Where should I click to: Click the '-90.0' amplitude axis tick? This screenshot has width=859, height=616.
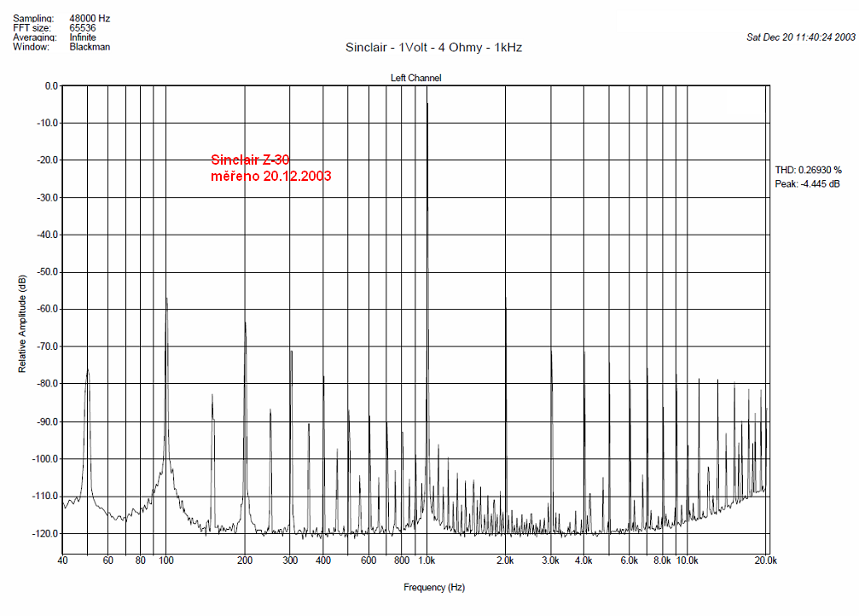tap(48, 422)
